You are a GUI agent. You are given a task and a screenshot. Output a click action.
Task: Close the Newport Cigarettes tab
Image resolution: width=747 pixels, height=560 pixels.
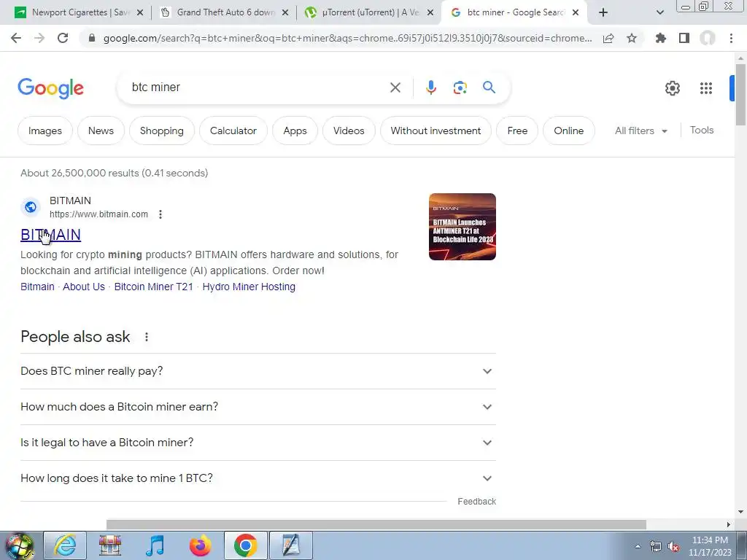(140, 13)
